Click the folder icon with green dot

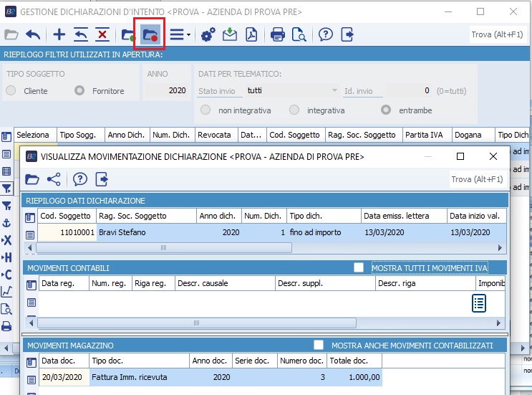(x=128, y=34)
